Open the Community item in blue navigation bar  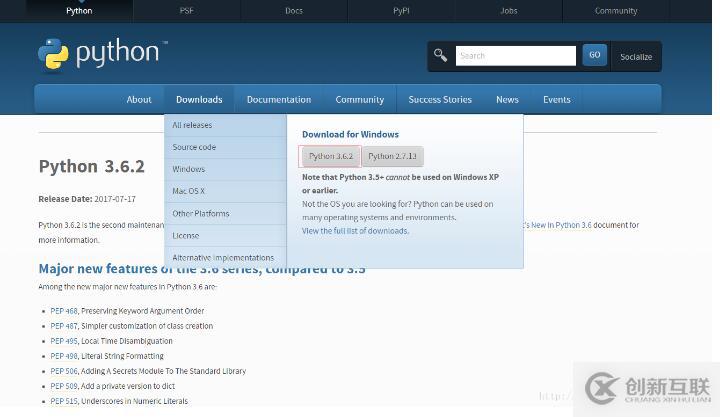360,99
